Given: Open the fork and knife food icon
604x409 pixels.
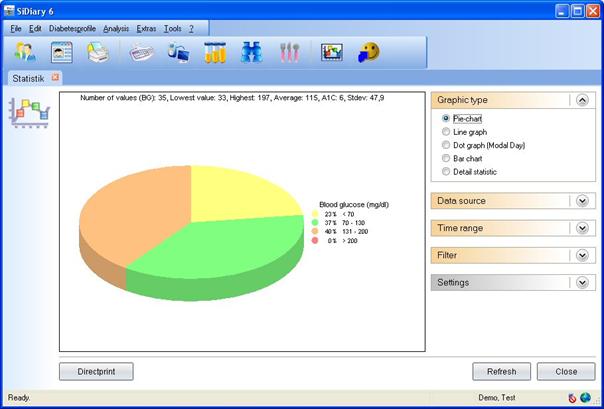Looking at the screenshot, I should tap(290, 52).
